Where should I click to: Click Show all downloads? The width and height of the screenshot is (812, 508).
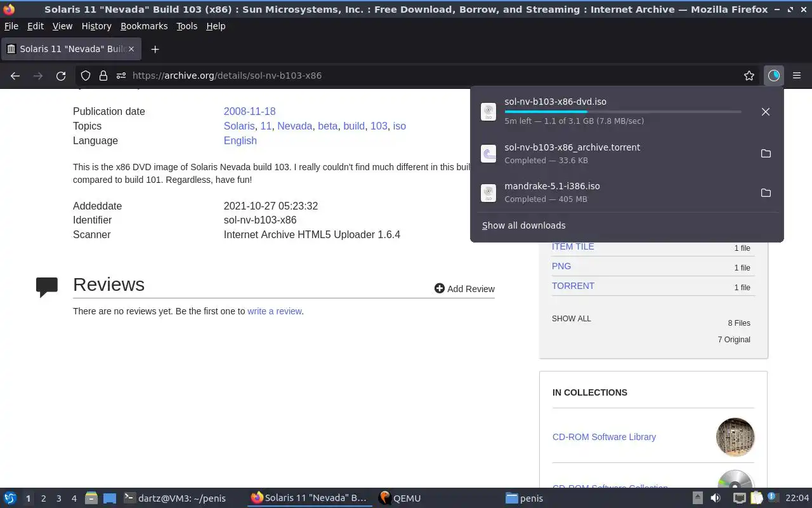point(524,225)
